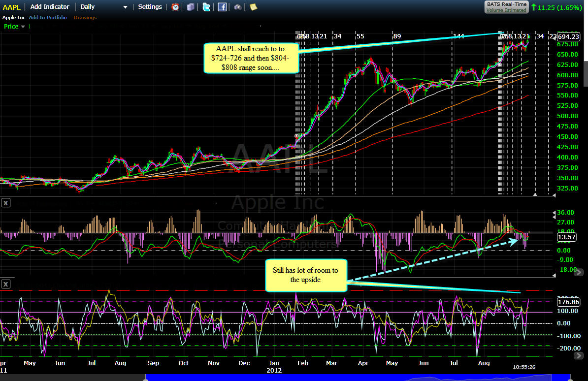Click the Fibonacci time zone label 55
Viewport: 588px width, 381px height.
(360, 36)
